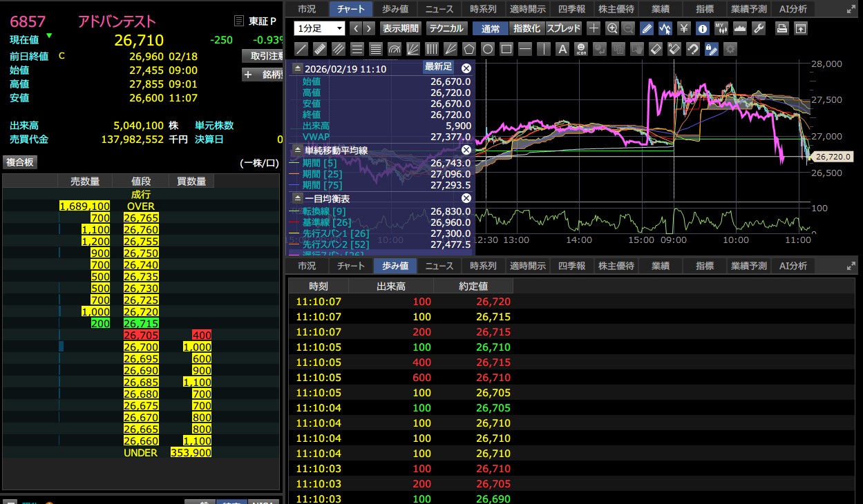This screenshot has width=863, height=504.
Task: Open the ニュース tab in upper panel
Action: (x=439, y=9)
